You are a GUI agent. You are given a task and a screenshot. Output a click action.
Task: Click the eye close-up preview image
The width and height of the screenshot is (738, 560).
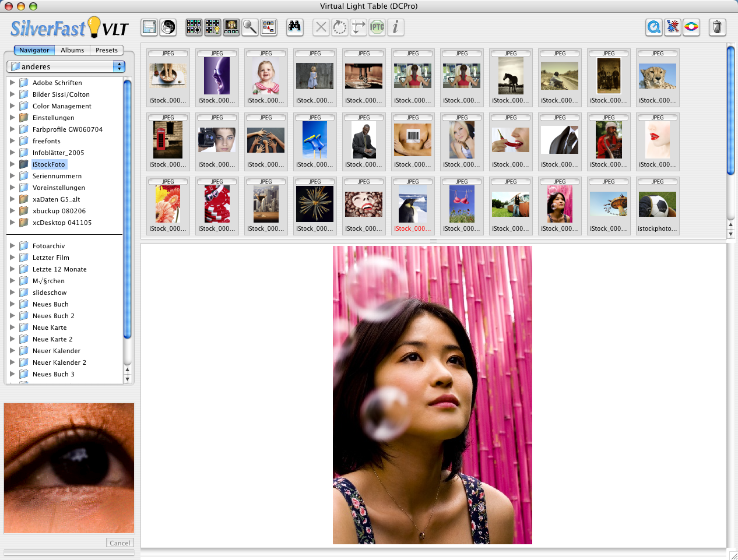click(69, 468)
